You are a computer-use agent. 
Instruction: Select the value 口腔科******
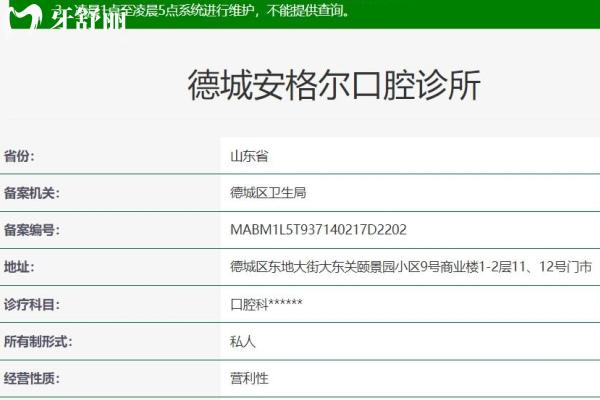pyautogui.click(x=266, y=304)
